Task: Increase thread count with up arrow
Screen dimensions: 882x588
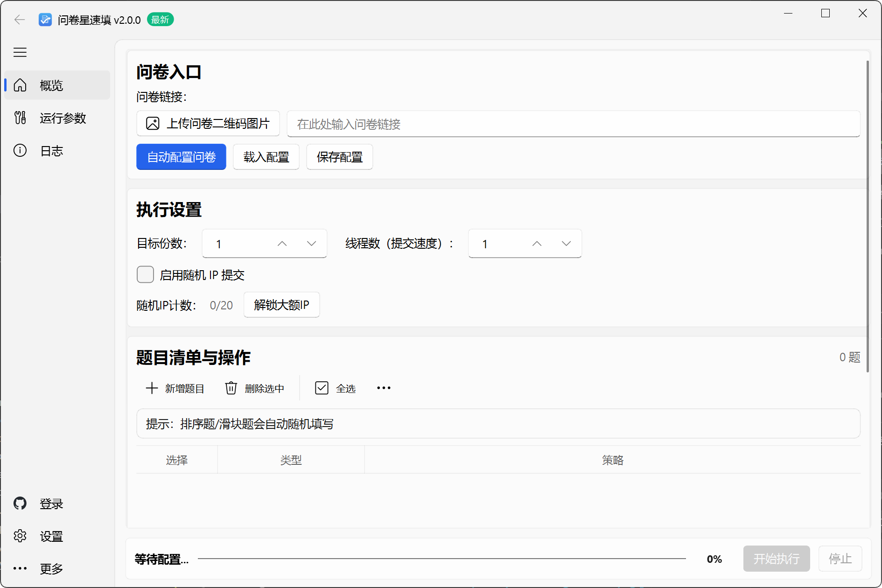Action: point(537,244)
